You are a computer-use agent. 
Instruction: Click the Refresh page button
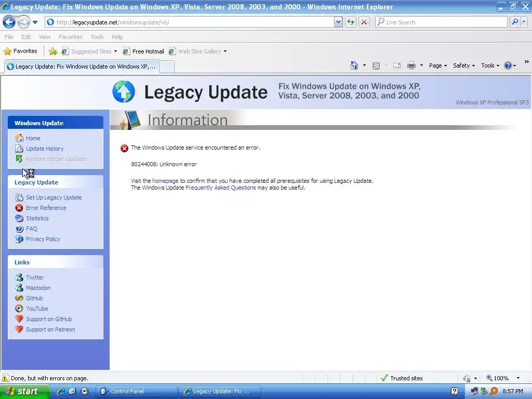coord(351,22)
